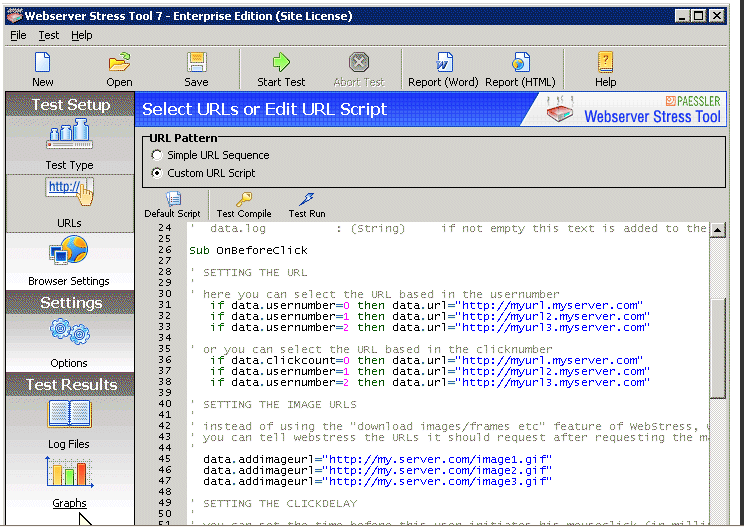Open Help book icon in toolbar
The width and height of the screenshot is (744, 527).
(x=605, y=62)
